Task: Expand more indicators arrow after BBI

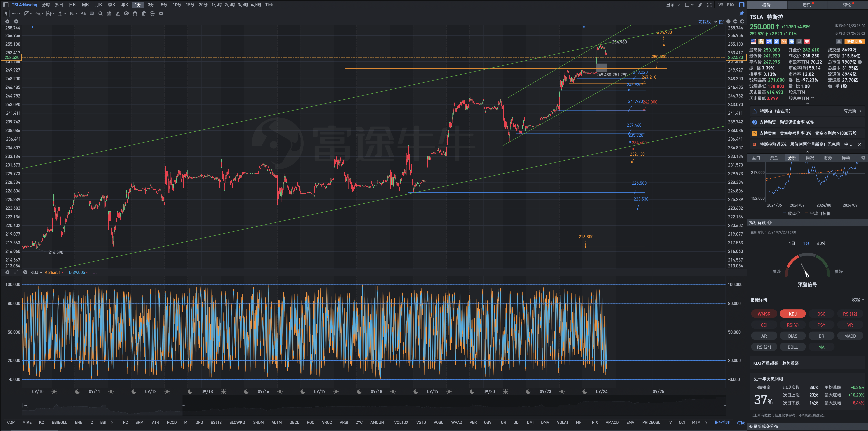Action: click(x=112, y=422)
